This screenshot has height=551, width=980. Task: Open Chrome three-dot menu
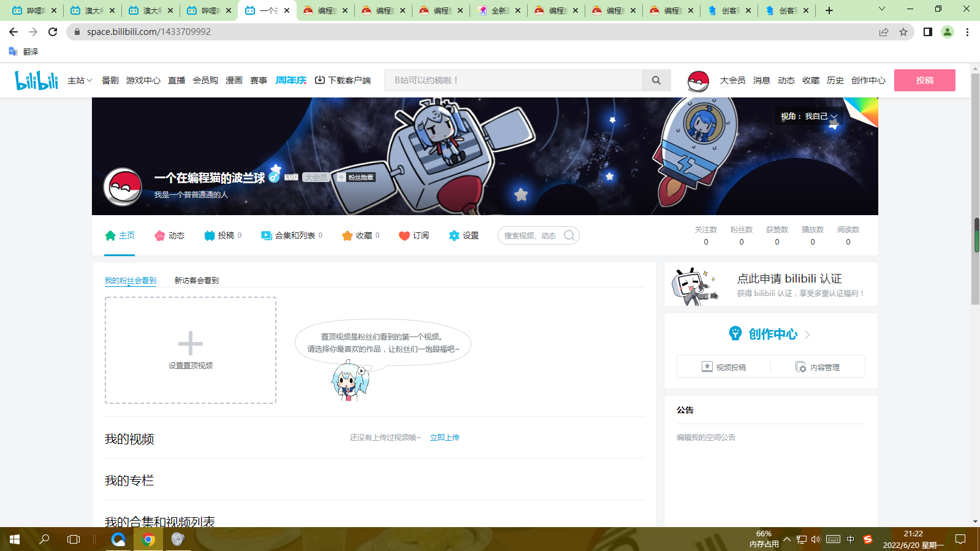pos(967,32)
